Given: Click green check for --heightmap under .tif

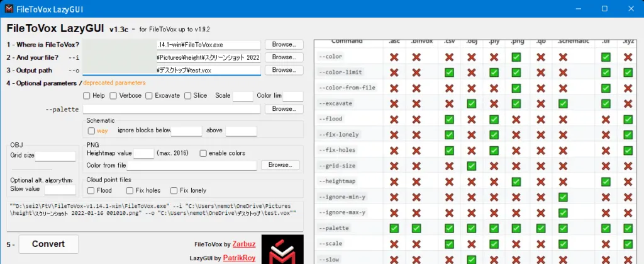Looking at the screenshot, I should (x=606, y=181).
